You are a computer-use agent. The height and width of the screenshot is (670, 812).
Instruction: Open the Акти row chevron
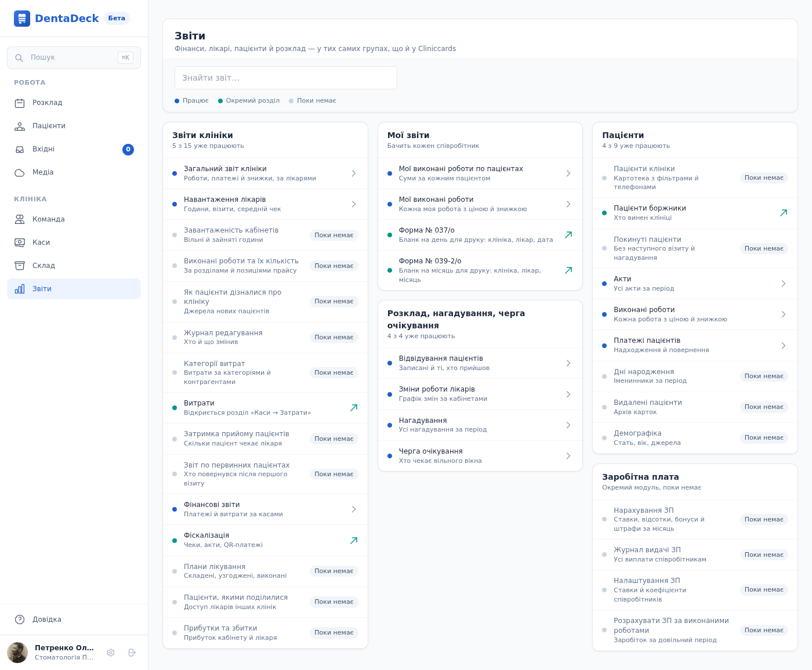784,284
